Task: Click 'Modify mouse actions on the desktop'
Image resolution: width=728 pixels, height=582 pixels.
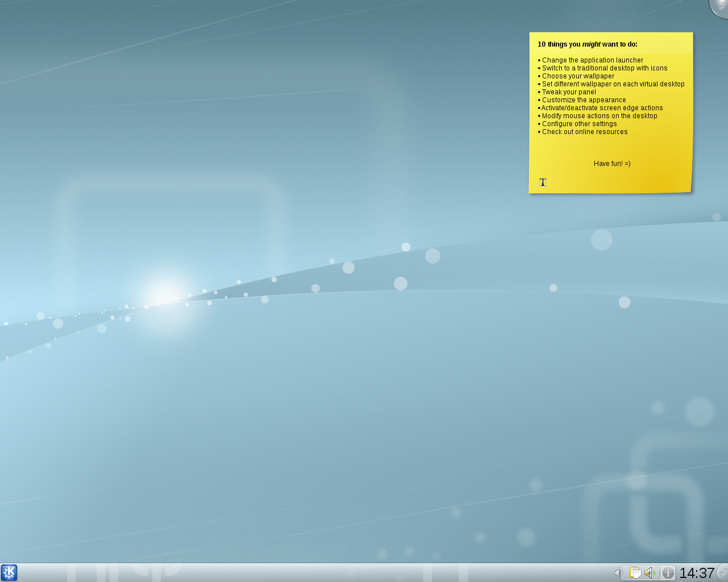Action: 599,116
